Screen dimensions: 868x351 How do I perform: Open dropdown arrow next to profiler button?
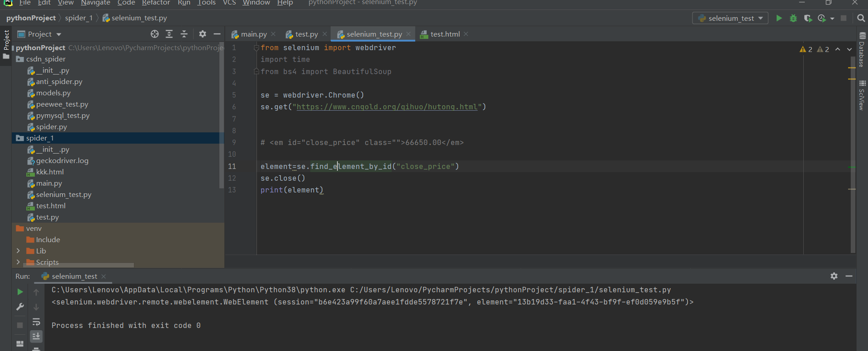point(832,19)
